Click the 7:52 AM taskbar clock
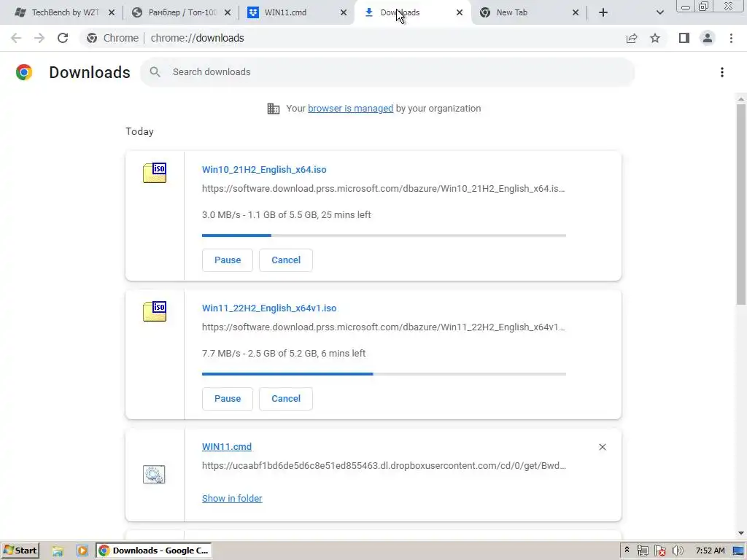The width and height of the screenshot is (747, 560). 710,551
